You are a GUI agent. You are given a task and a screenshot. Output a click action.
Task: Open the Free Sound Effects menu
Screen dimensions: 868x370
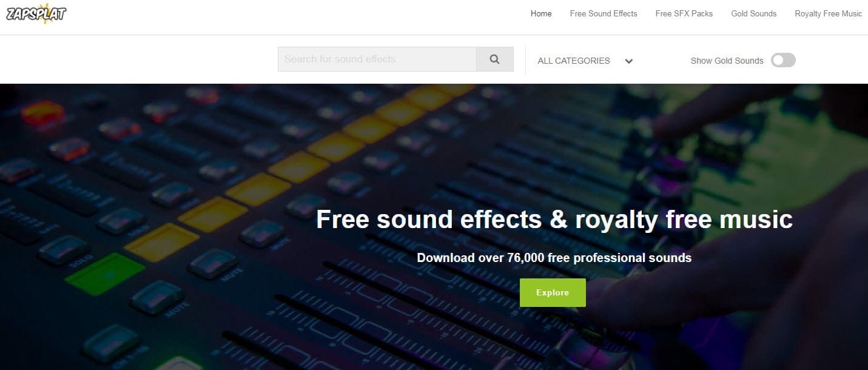coord(604,13)
